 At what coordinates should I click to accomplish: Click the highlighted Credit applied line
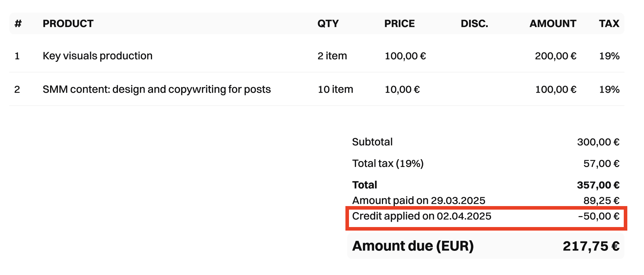421,216
